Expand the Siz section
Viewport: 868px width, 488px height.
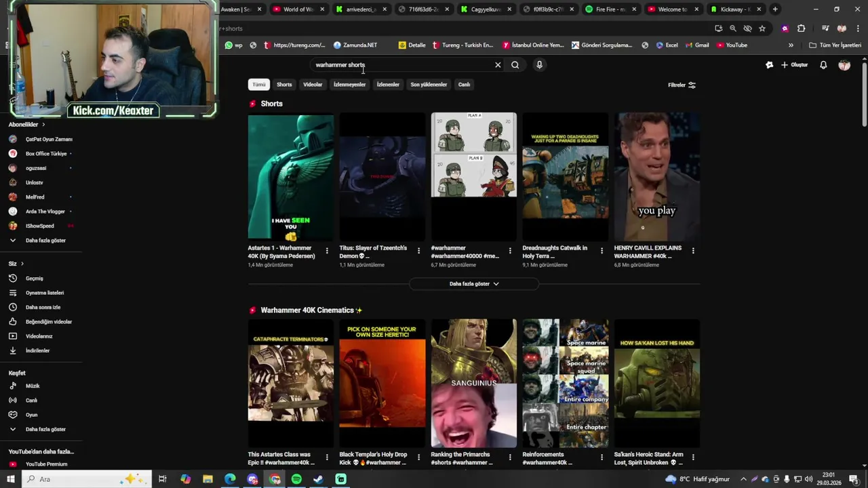coord(16,264)
